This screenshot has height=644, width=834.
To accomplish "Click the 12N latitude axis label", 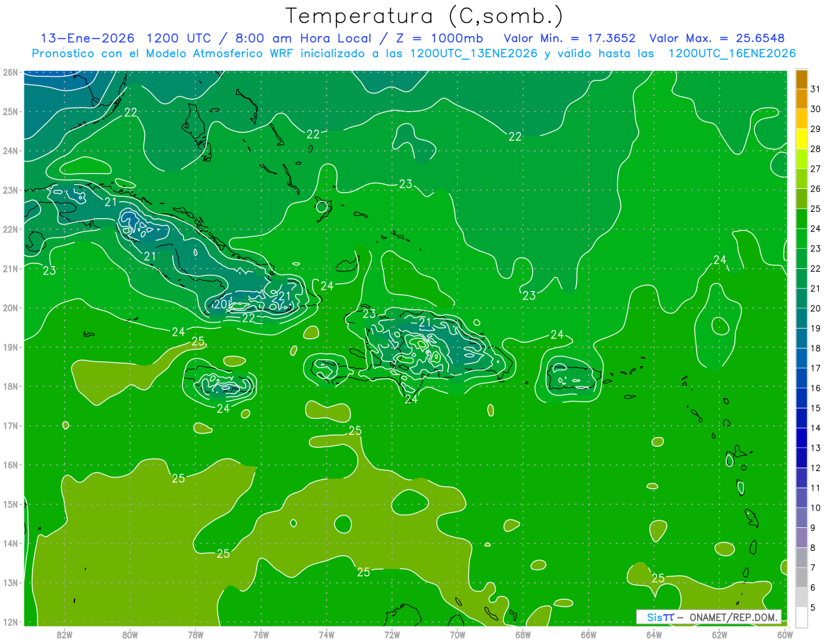I will pyautogui.click(x=10, y=622).
